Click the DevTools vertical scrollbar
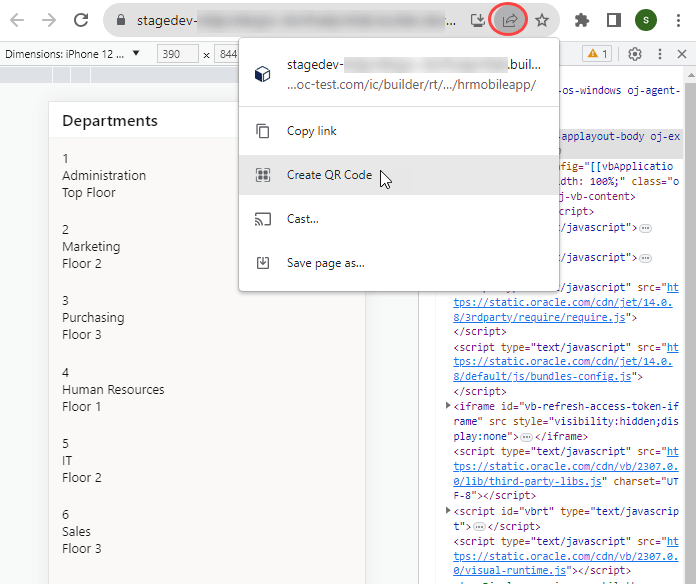The width and height of the screenshot is (696, 584). pos(690,326)
